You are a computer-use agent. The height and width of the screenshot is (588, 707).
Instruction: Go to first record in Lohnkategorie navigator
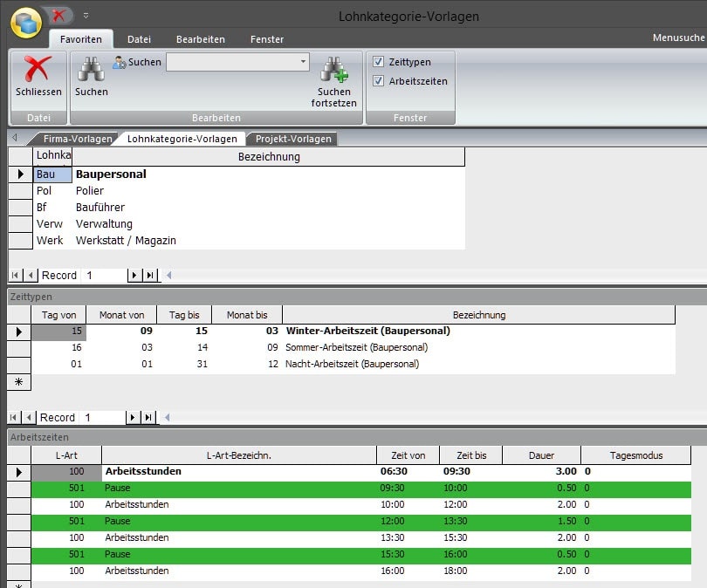15,276
